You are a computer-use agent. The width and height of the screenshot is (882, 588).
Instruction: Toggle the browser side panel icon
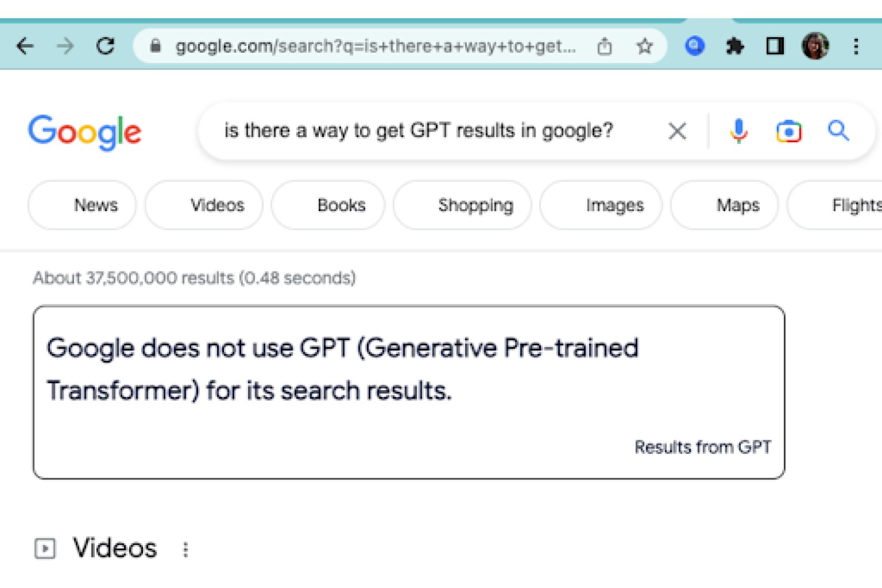pyautogui.click(x=775, y=46)
